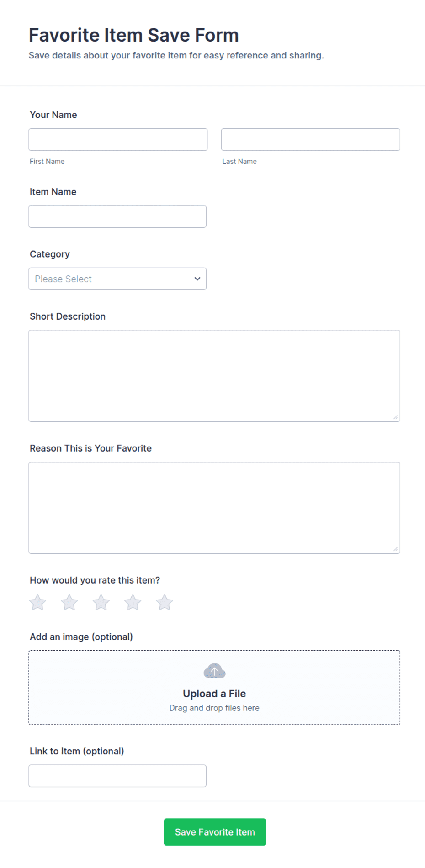Submit with Save Favorite Item button

pos(215,832)
